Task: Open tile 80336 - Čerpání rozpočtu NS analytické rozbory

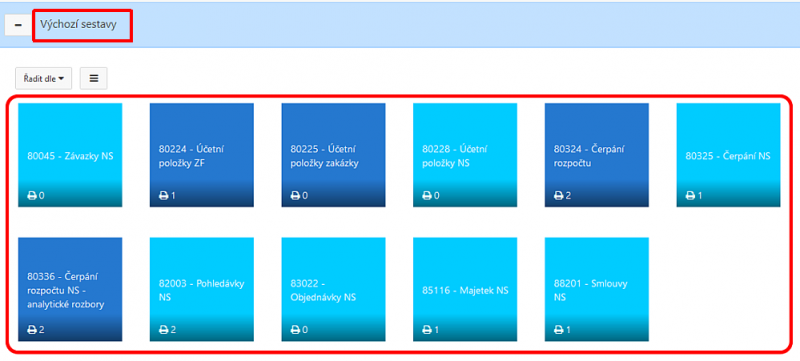Action: 70,289
